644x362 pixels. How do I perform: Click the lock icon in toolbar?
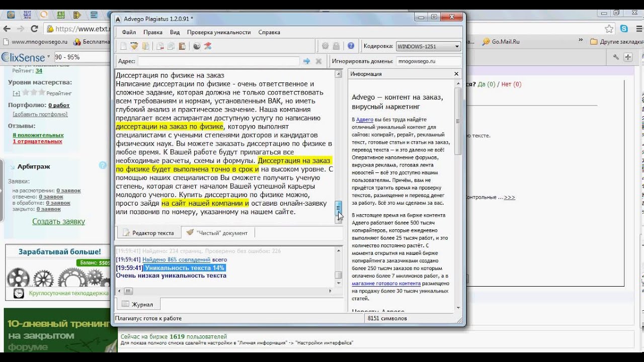pos(336,46)
